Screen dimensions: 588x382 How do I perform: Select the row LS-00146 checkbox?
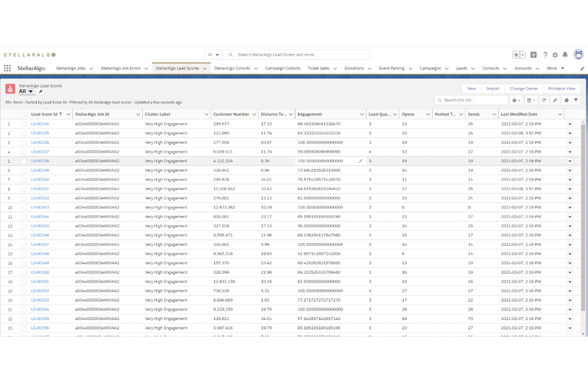click(24, 235)
